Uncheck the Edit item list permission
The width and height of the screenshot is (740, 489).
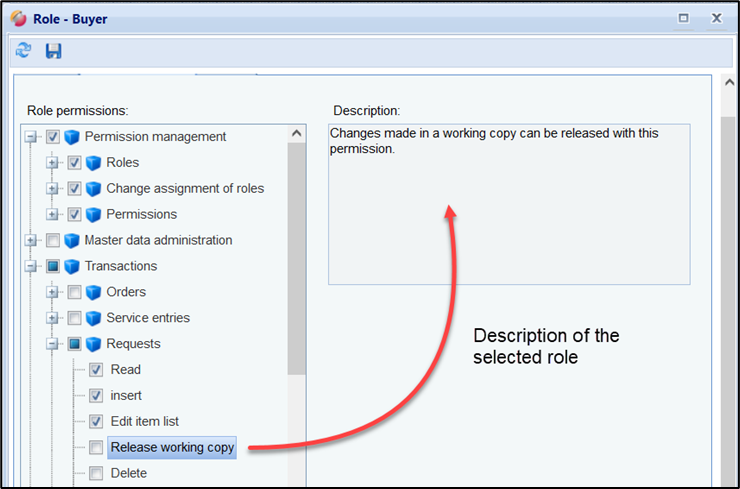96,422
